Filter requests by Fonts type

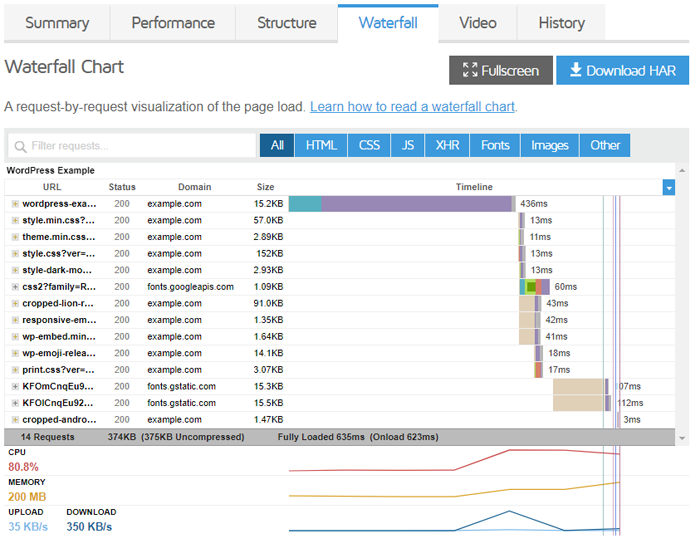pyautogui.click(x=495, y=145)
